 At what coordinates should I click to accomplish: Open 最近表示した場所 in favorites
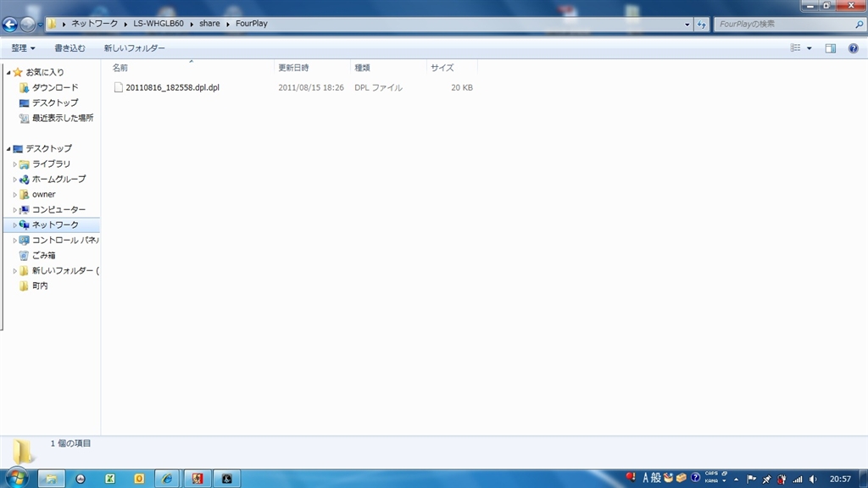click(63, 118)
